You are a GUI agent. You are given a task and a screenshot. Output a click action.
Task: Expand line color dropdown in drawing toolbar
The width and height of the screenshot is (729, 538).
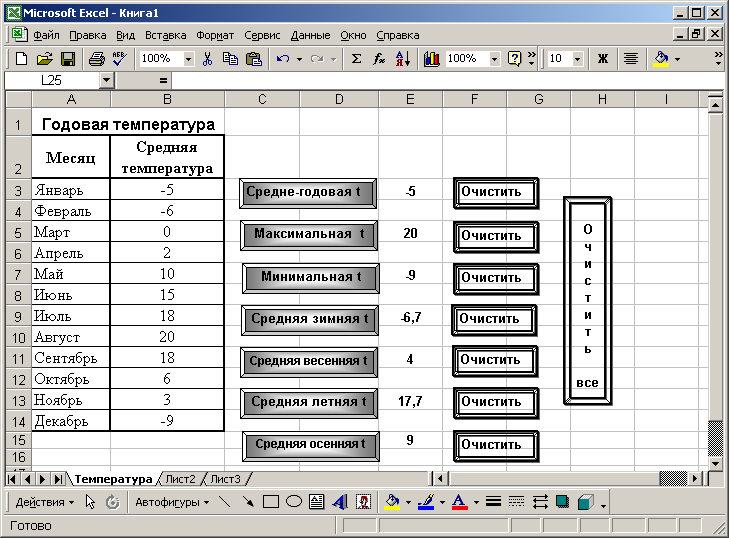point(442,502)
